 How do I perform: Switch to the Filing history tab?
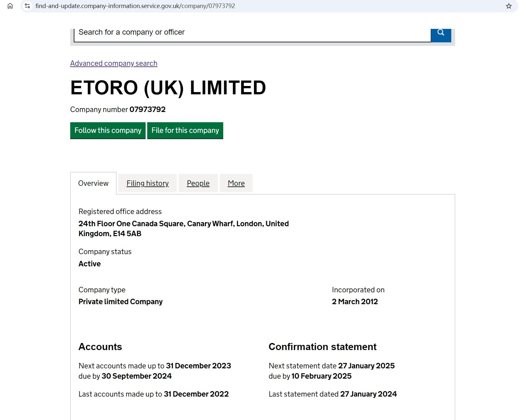(x=148, y=183)
